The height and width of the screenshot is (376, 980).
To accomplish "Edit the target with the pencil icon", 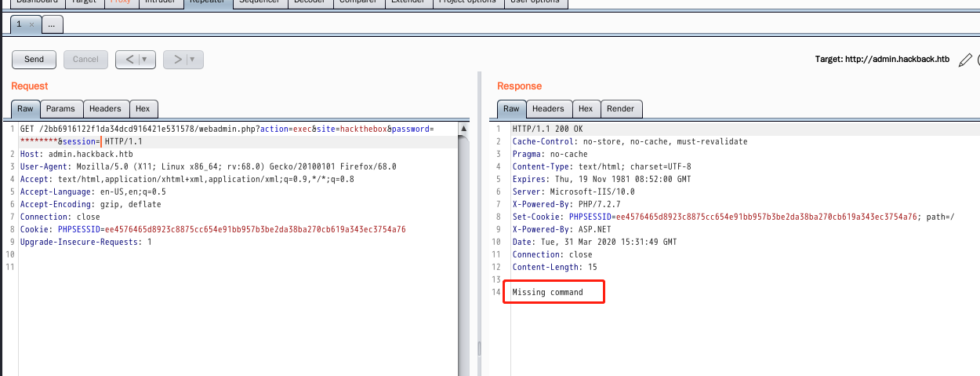I will tap(965, 60).
